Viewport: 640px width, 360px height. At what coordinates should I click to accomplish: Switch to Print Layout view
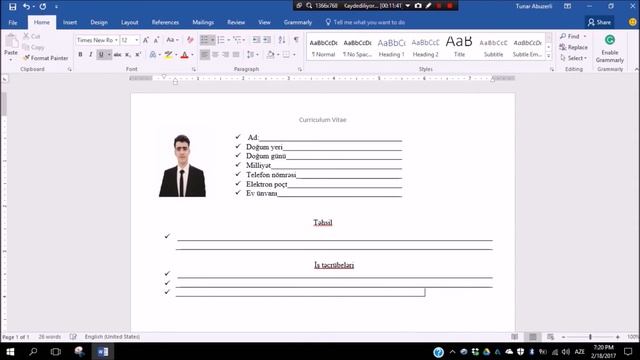(533, 337)
